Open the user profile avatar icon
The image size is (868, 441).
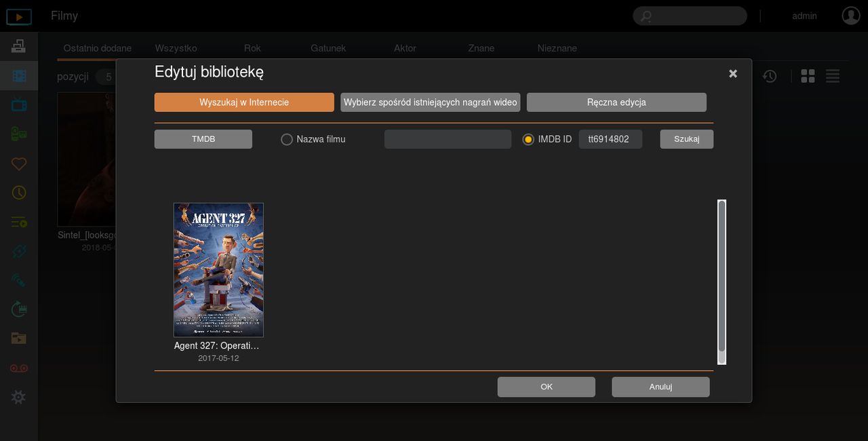tap(851, 16)
